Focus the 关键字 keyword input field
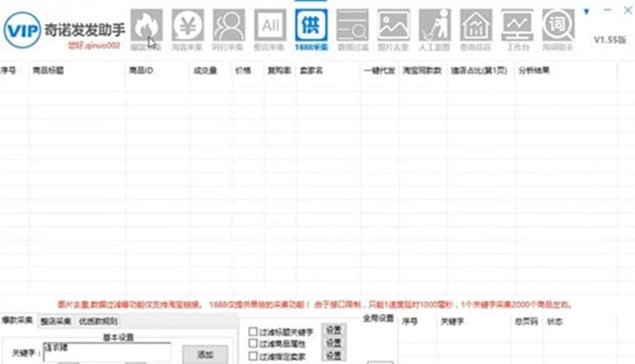 click(x=107, y=352)
